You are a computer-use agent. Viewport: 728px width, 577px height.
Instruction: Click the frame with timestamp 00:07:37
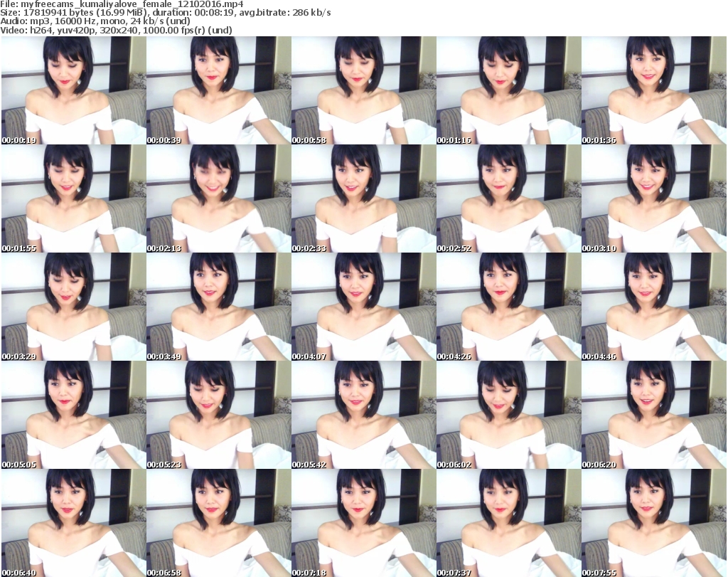[x=509, y=523]
